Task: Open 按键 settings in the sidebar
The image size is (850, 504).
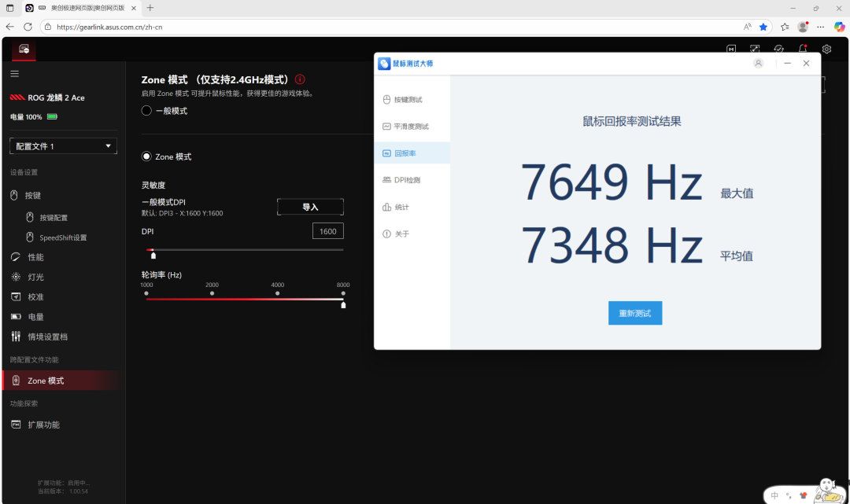Action: pyautogui.click(x=32, y=196)
